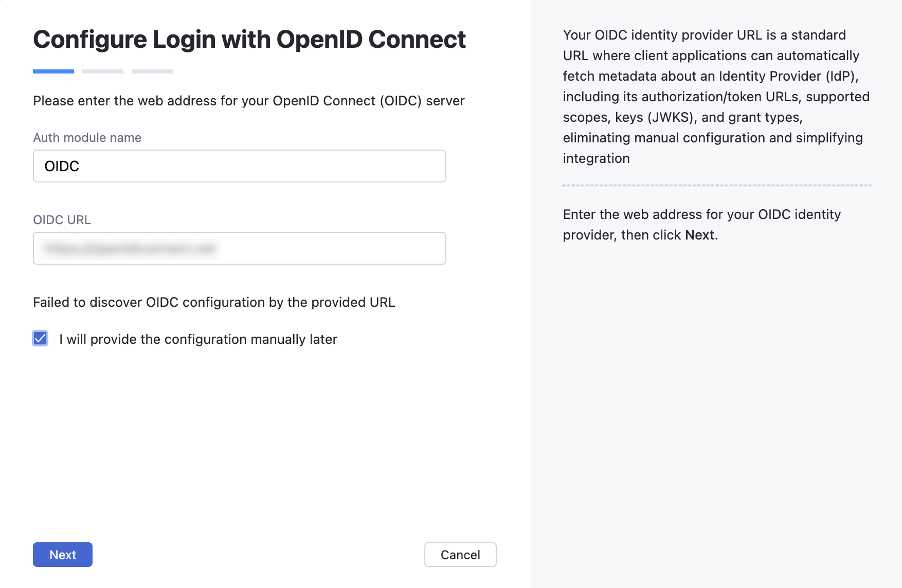
Task: Cancel the OIDC configuration wizard
Action: [x=460, y=555]
